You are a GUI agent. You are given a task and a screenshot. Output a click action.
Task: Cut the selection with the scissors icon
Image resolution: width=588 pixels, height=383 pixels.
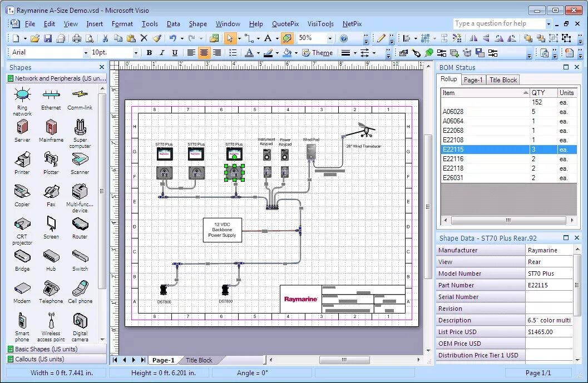[105, 38]
